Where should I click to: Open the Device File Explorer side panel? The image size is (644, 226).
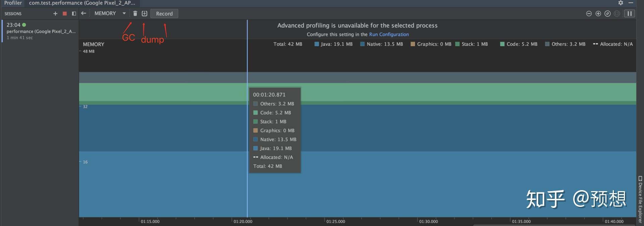(x=640, y=200)
